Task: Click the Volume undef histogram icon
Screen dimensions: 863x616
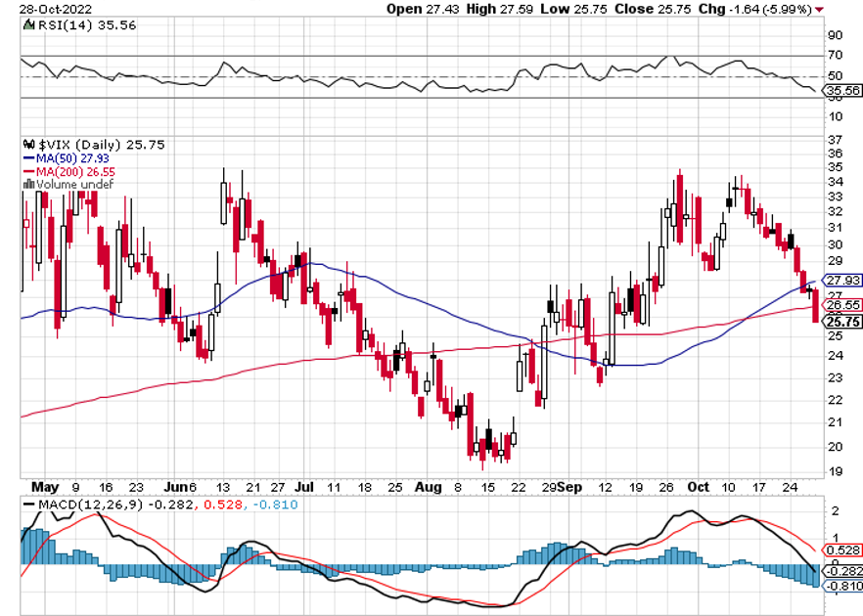Action: coord(26,184)
